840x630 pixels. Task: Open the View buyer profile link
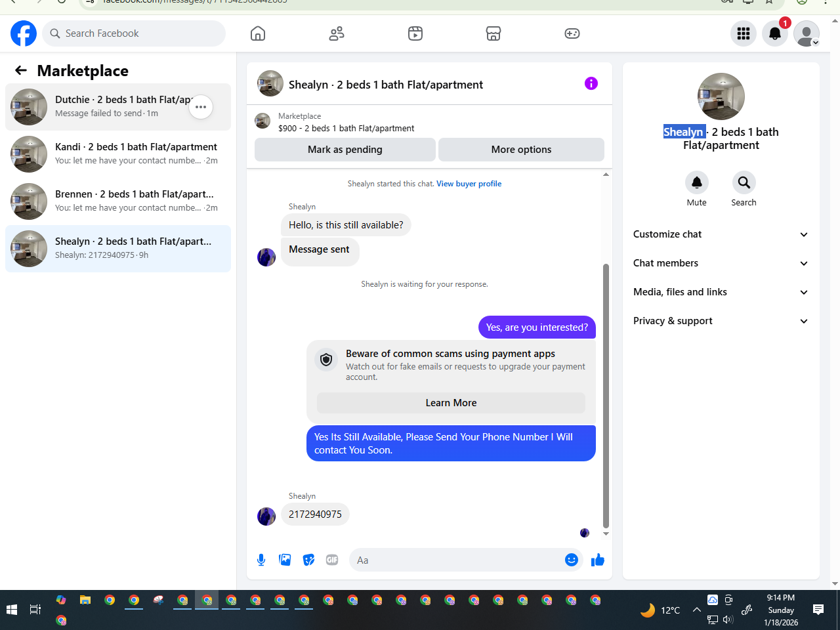pos(469,184)
